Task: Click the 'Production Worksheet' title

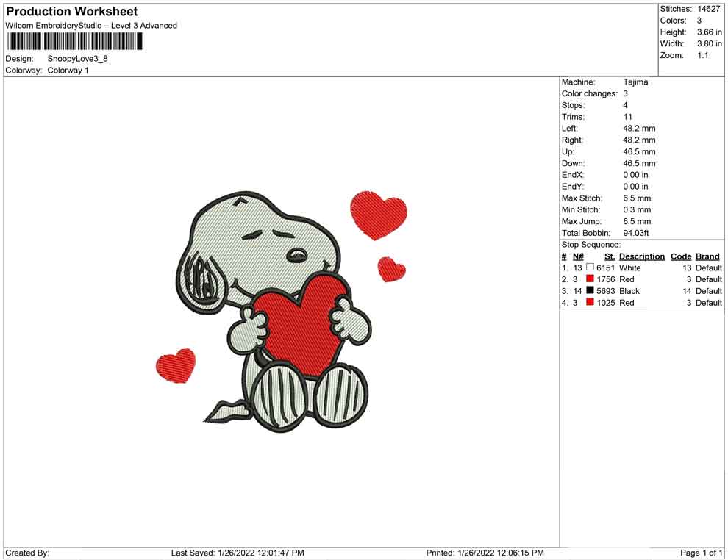Action: 72,11
